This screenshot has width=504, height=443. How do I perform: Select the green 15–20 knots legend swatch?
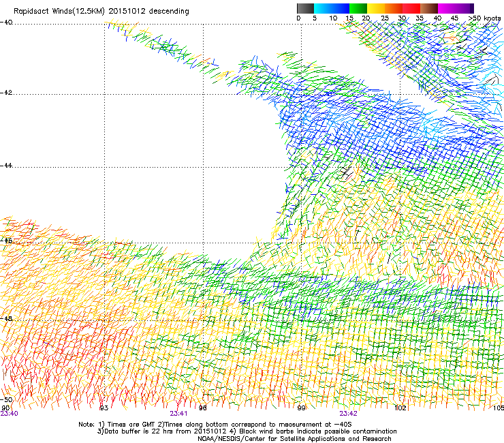358,8
